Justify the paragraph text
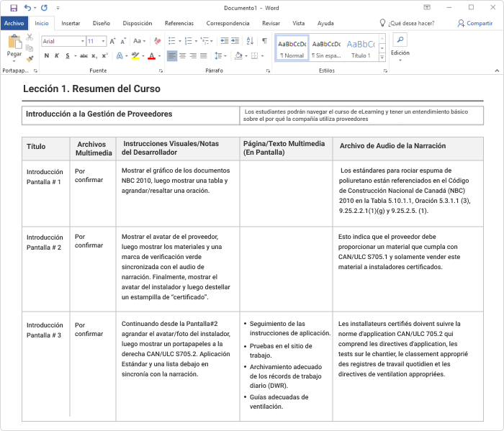The height and width of the screenshot is (431, 504). [204, 56]
